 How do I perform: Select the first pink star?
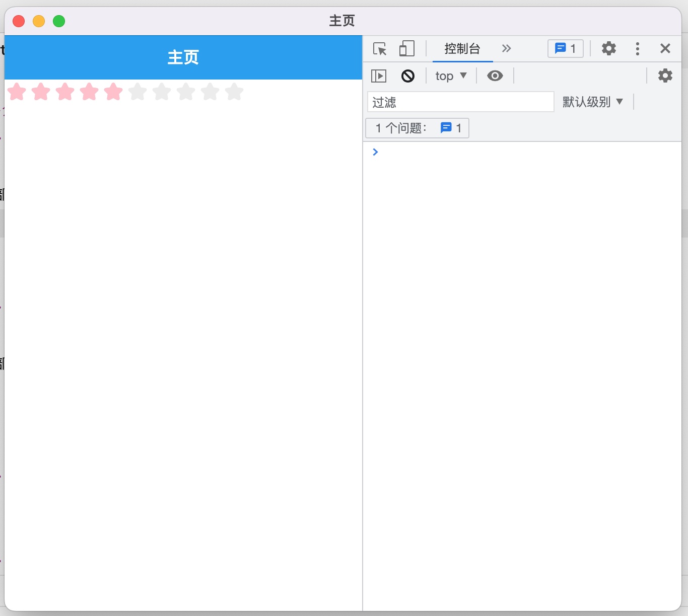17,92
